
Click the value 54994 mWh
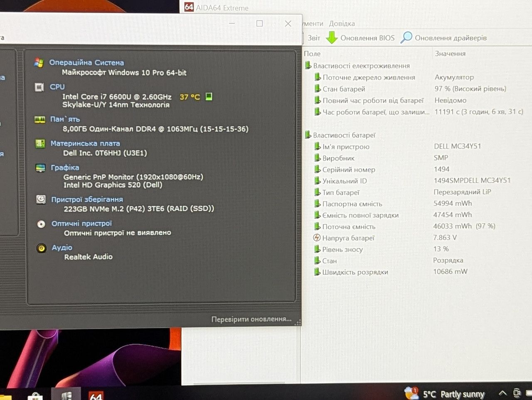click(x=453, y=203)
